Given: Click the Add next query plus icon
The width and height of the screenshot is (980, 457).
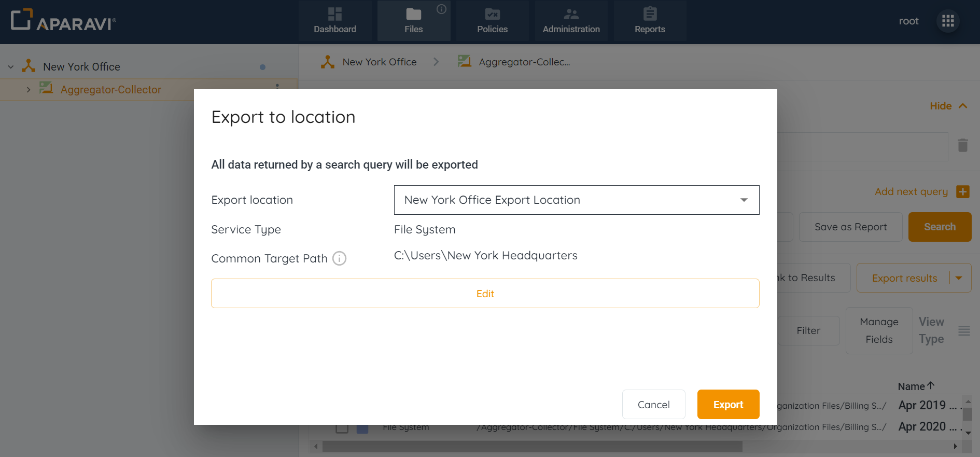Looking at the screenshot, I should coord(962,192).
